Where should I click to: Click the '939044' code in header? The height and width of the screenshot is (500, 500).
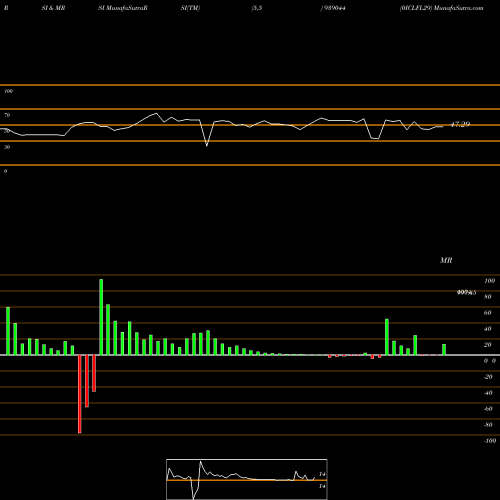point(334,8)
